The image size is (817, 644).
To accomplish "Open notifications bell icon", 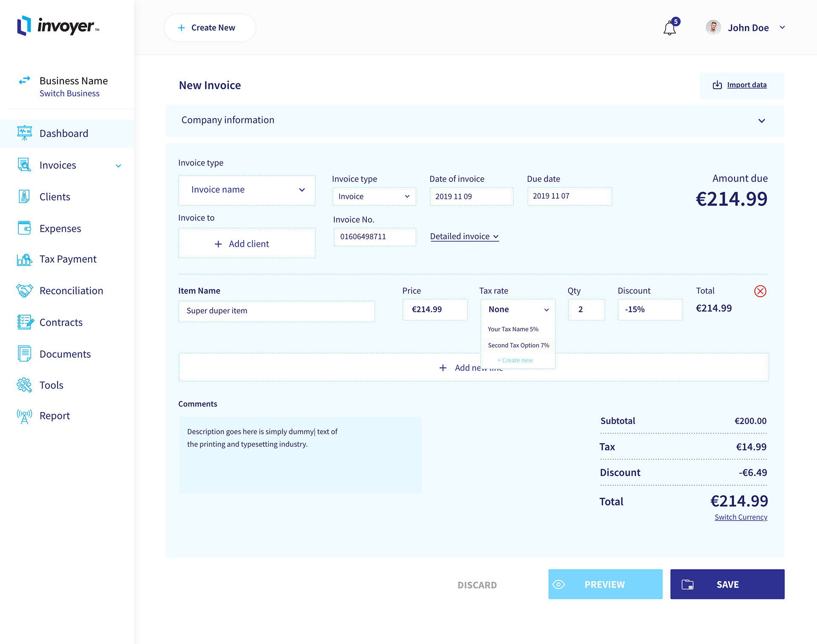I will click(x=669, y=28).
